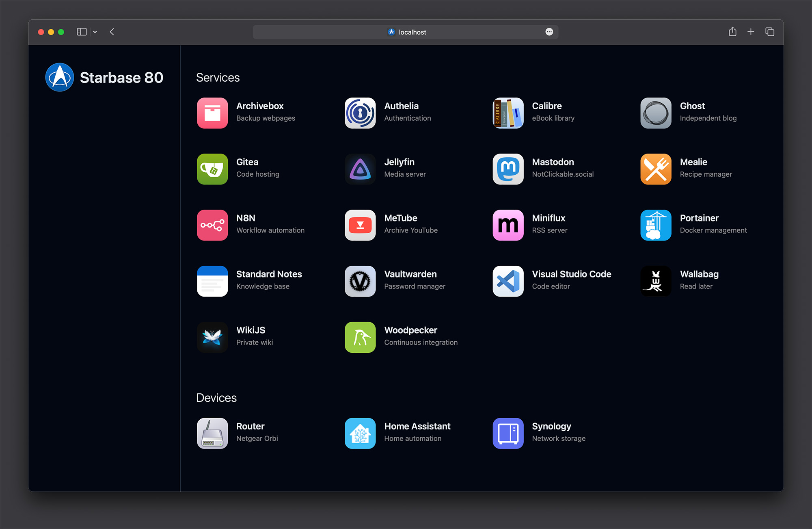Open the Home Assistant device icon
The width and height of the screenshot is (812, 529).
click(360, 433)
